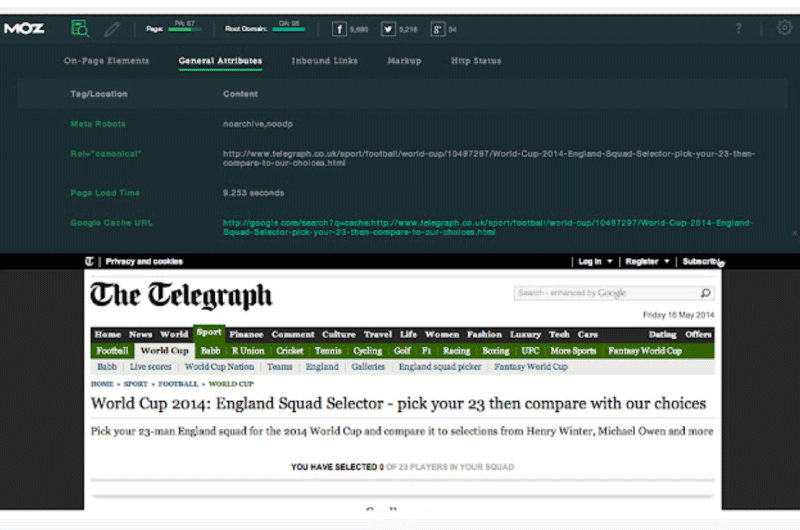
Task: Click the Galleries link
Action: (368, 367)
